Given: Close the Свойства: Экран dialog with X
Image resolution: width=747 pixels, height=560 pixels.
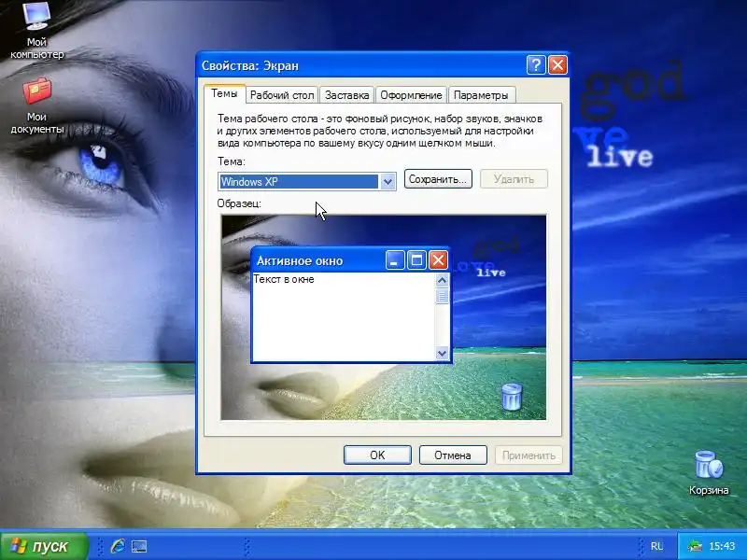Looking at the screenshot, I should (x=557, y=64).
